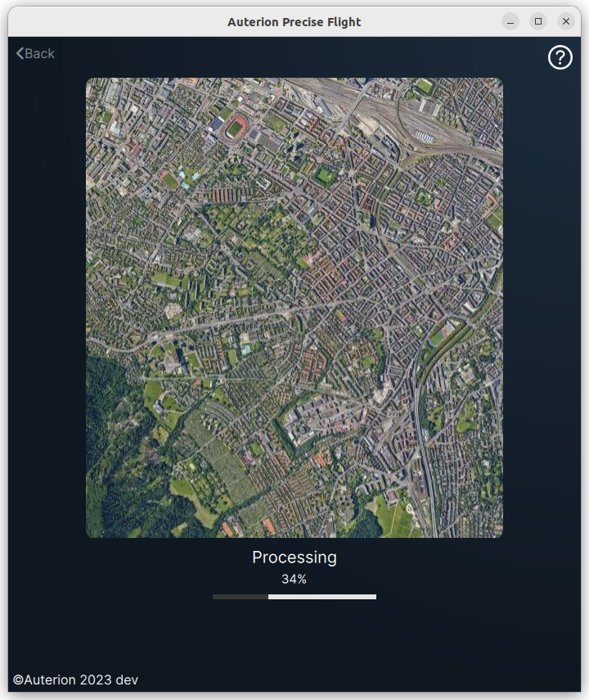This screenshot has width=589, height=700.
Task: Click the 34% progress percentage text
Action: point(294,580)
